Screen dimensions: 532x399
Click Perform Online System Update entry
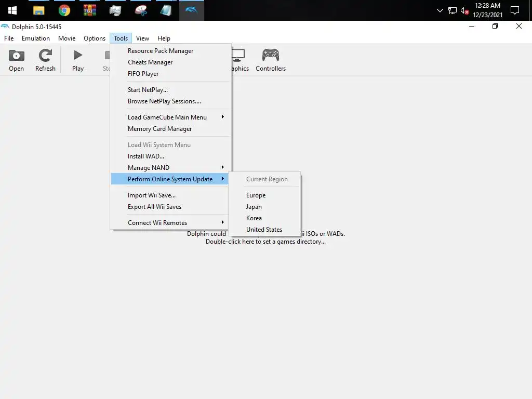170,179
